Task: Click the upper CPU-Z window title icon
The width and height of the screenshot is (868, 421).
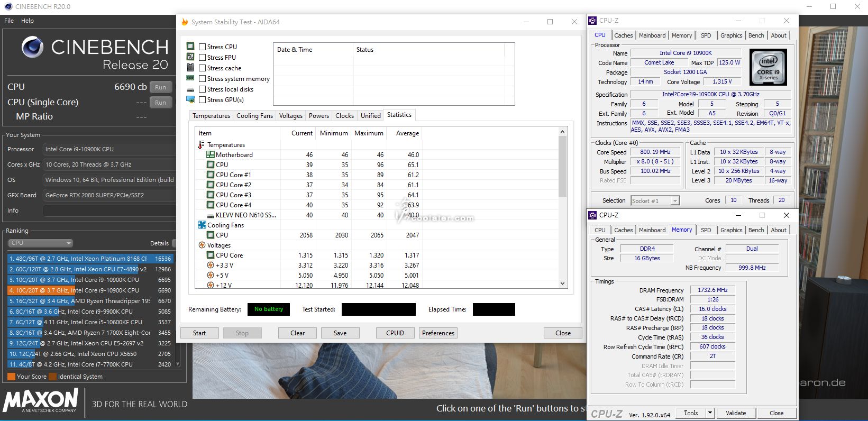Action: pyautogui.click(x=592, y=21)
